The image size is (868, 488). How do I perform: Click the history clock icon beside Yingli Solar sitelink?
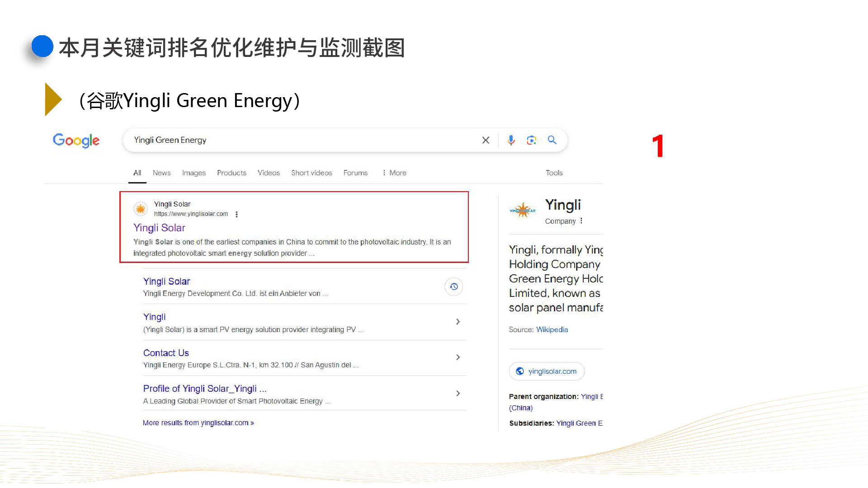[453, 286]
